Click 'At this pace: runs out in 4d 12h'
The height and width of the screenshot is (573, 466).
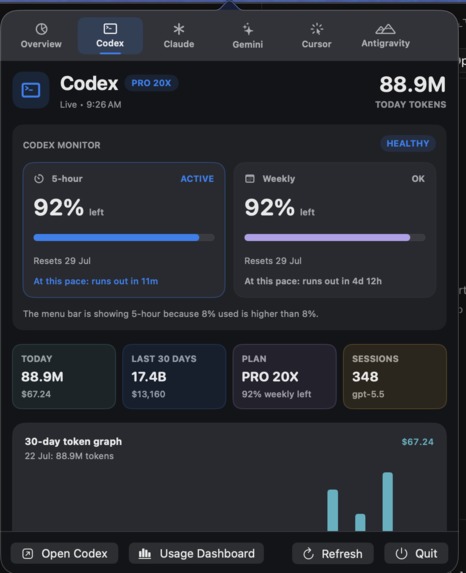tap(313, 281)
